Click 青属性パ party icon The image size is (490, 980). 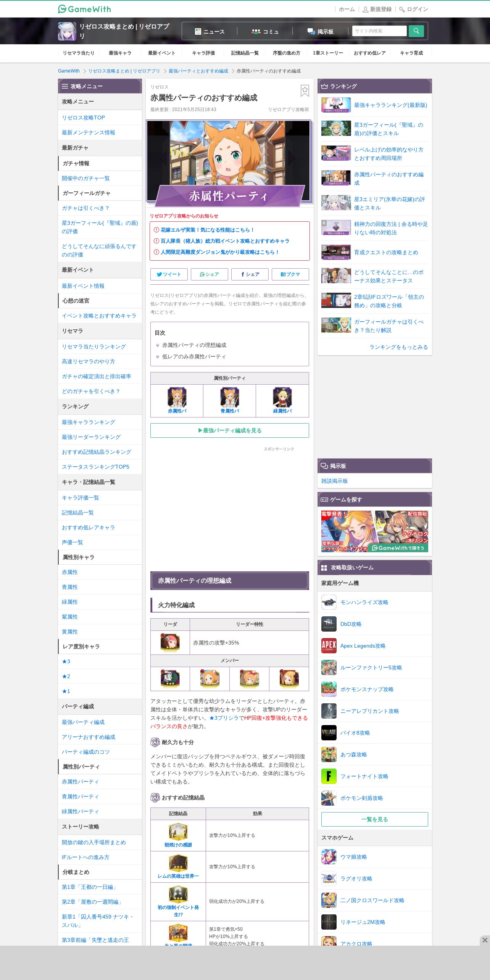click(230, 397)
